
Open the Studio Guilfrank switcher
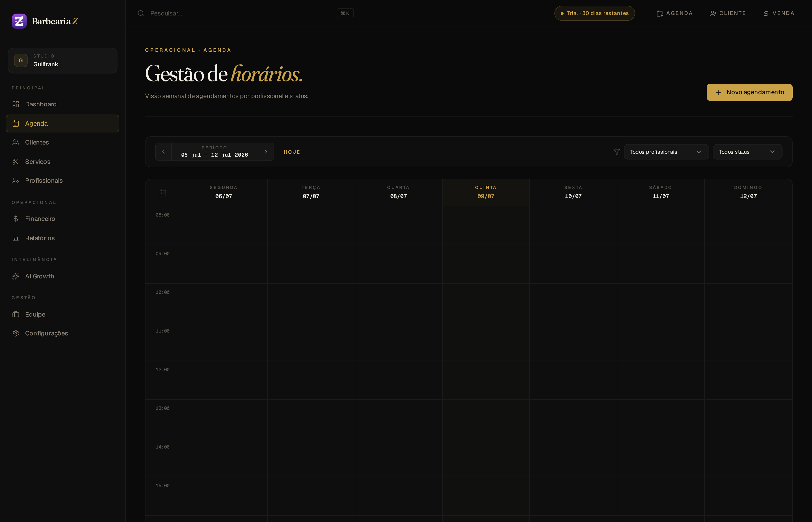[x=63, y=61]
